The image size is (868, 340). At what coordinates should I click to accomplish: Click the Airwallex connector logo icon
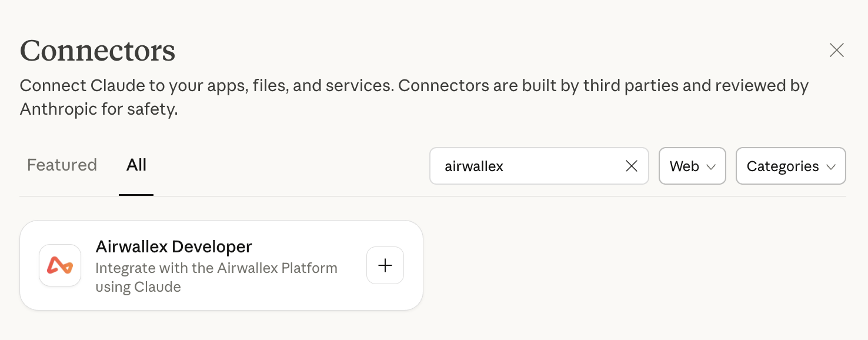click(x=59, y=265)
